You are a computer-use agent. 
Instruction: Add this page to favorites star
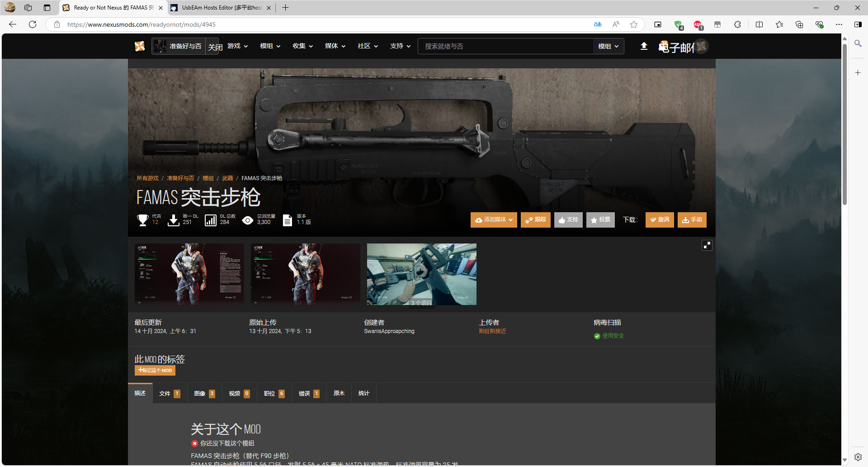[634, 24]
